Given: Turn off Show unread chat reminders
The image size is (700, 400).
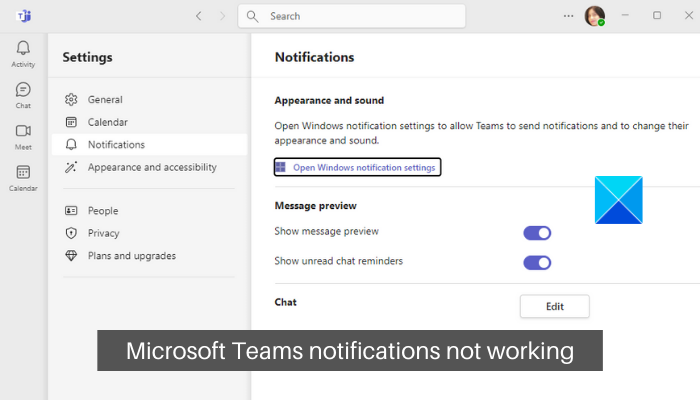Looking at the screenshot, I should pos(537,262).
